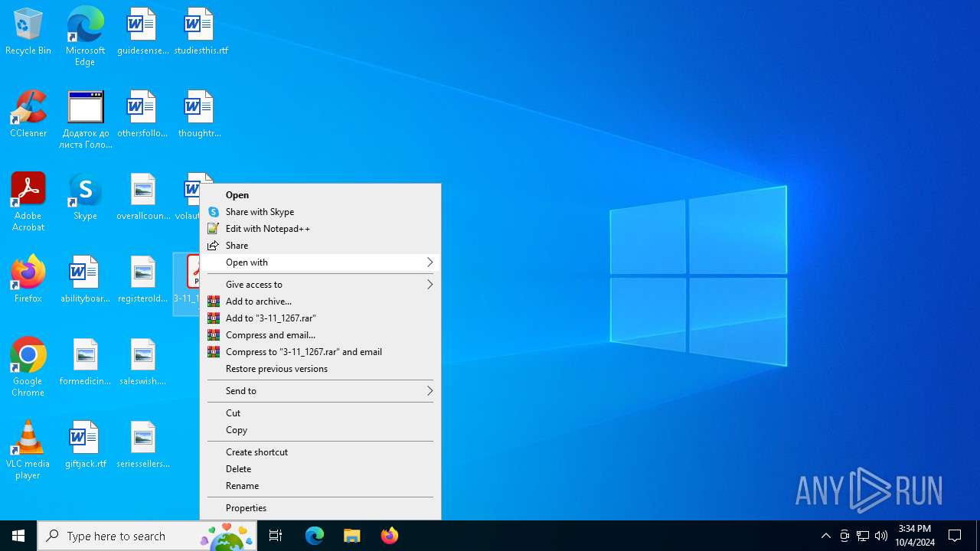Launch Edge from the taskbar

pyautogui.click(x=315, y=536)
